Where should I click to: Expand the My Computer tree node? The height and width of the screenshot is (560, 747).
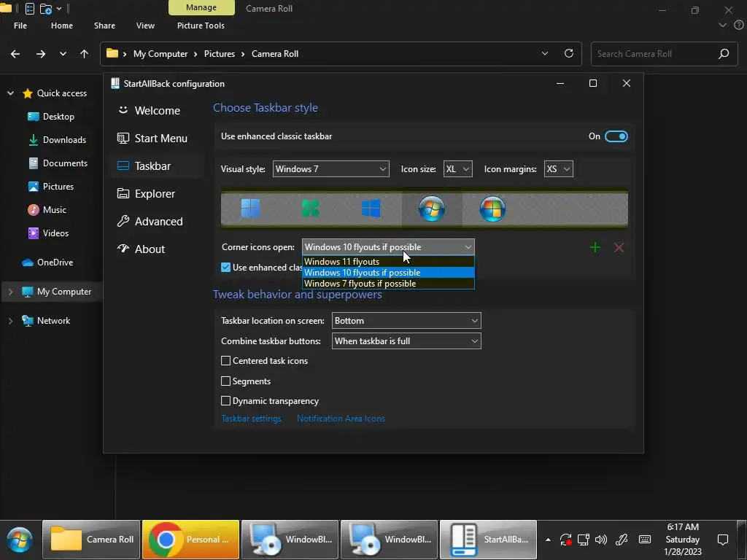(10, 292)
